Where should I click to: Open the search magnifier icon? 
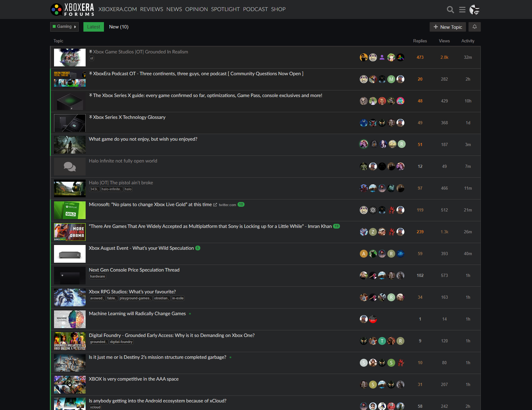click(x=450, y=10)
